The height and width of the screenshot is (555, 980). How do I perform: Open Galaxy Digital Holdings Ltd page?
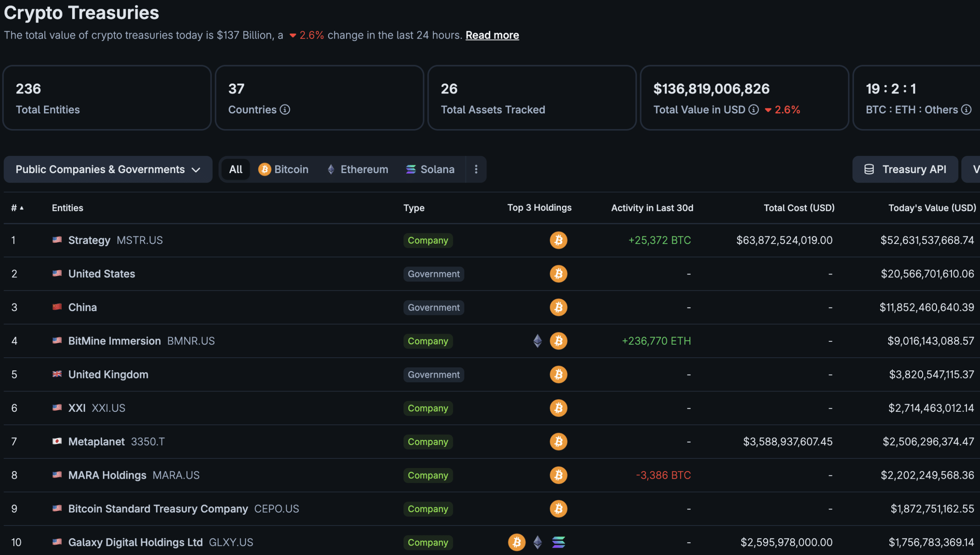[x=136, y=542]
